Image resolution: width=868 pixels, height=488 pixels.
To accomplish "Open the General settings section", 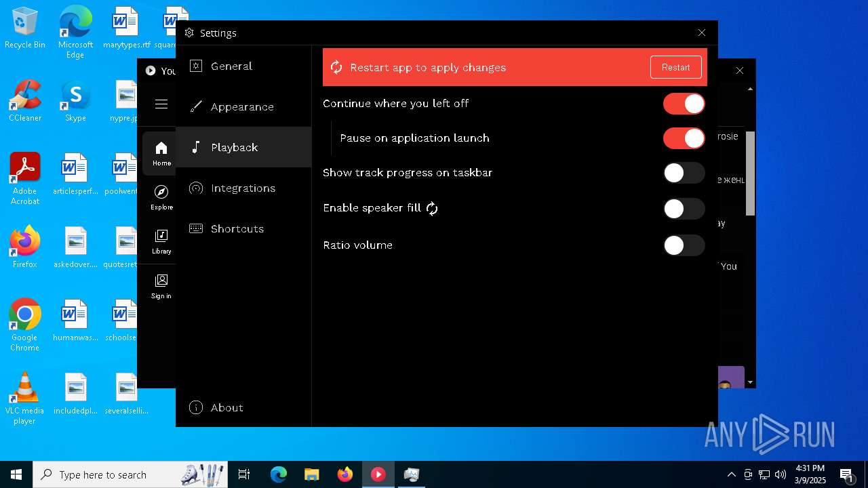I will click(243, 66).
